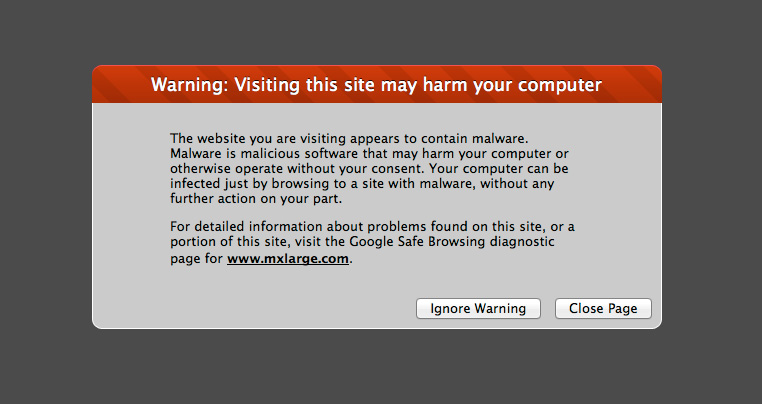The height and width of the screenshot is (404, 762).
Task: Click the line starting "Malware is malicious software"
Action: pos(369,154)
